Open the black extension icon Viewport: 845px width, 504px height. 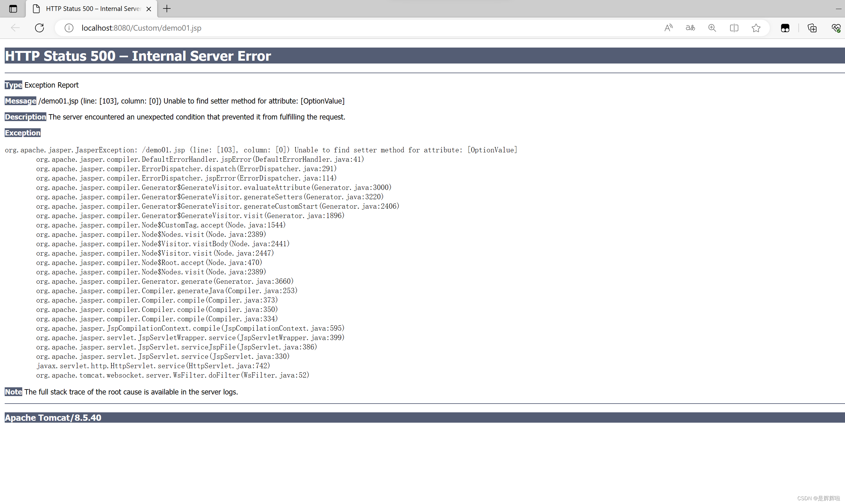click(785, 28)
